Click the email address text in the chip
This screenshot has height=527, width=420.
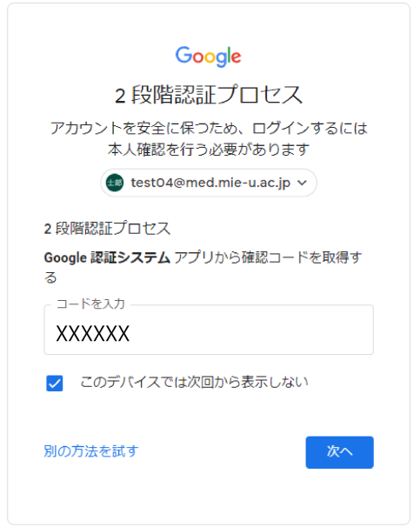(x=210, y=183)
